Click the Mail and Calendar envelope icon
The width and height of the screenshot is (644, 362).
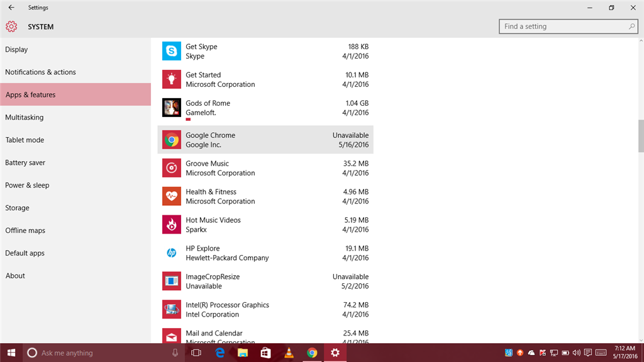pyautogui.click(x=171, y=336)
